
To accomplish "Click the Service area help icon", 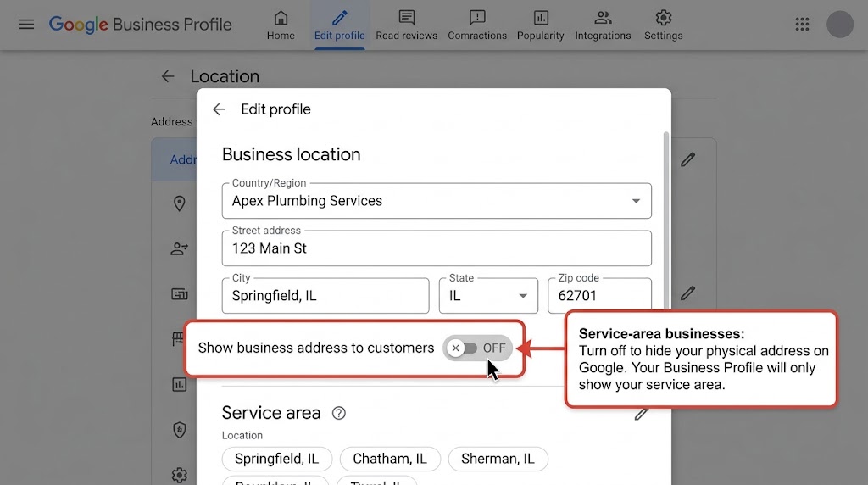I will tap(339, 413).
